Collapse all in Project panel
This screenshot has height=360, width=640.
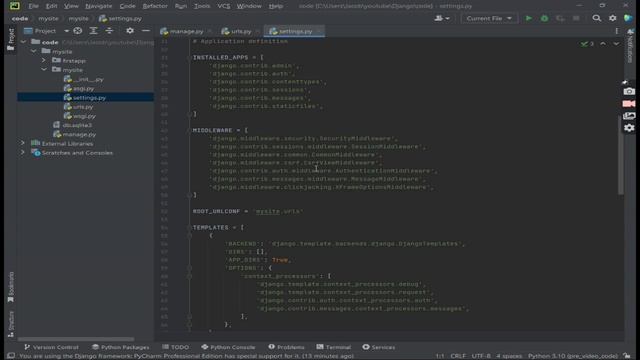pos(109,31)
